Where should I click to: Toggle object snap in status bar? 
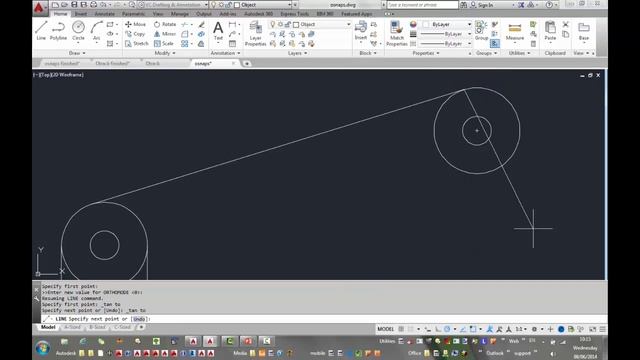(x=473, y=329)
